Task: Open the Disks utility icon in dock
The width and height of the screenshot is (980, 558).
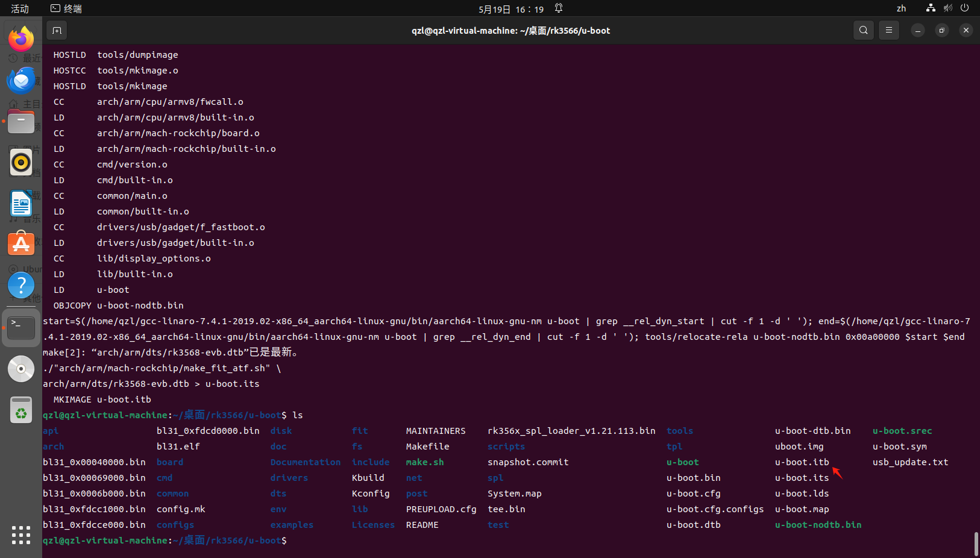Action: point(21,369)
